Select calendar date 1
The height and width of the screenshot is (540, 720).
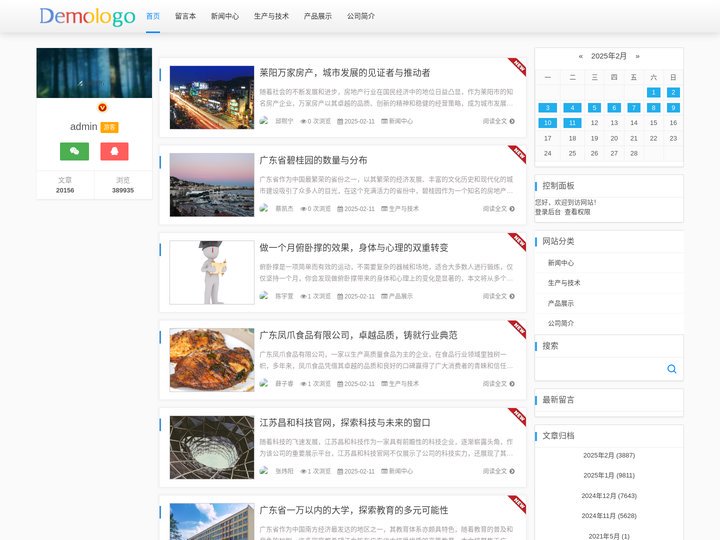(653, 92)
